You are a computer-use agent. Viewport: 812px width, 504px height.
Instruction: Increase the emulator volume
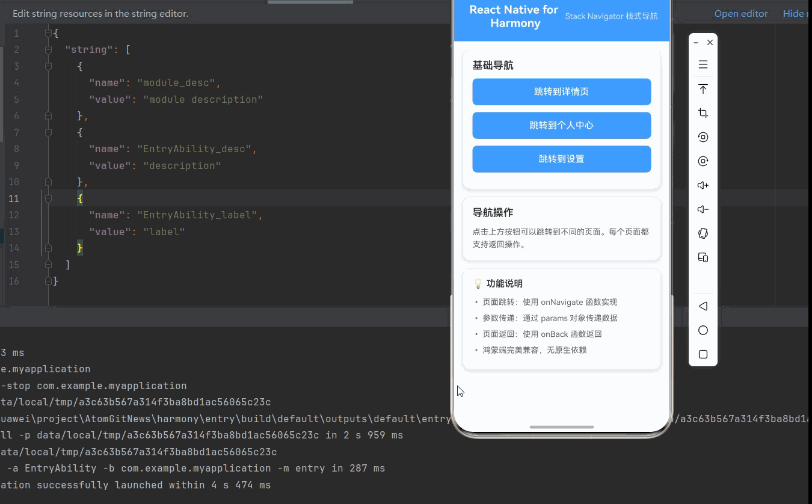click(x=703, y=185)
